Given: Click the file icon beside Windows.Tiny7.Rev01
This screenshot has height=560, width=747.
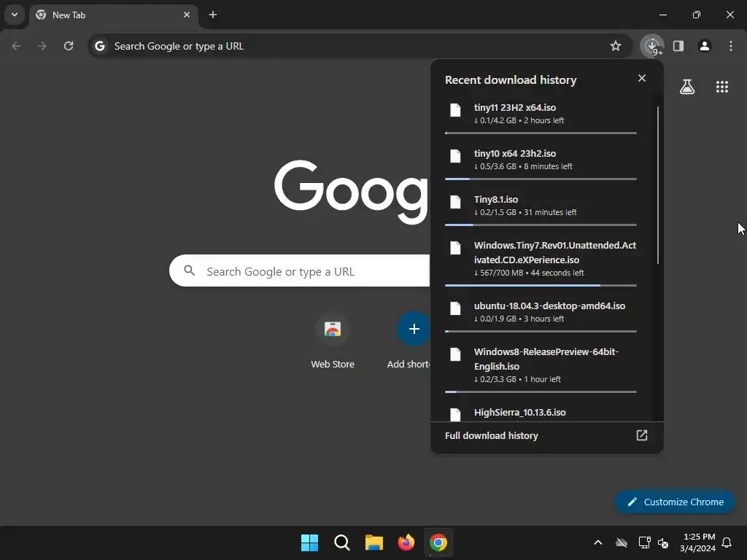Looking at the screenshot, I should [x=455, y=248].
